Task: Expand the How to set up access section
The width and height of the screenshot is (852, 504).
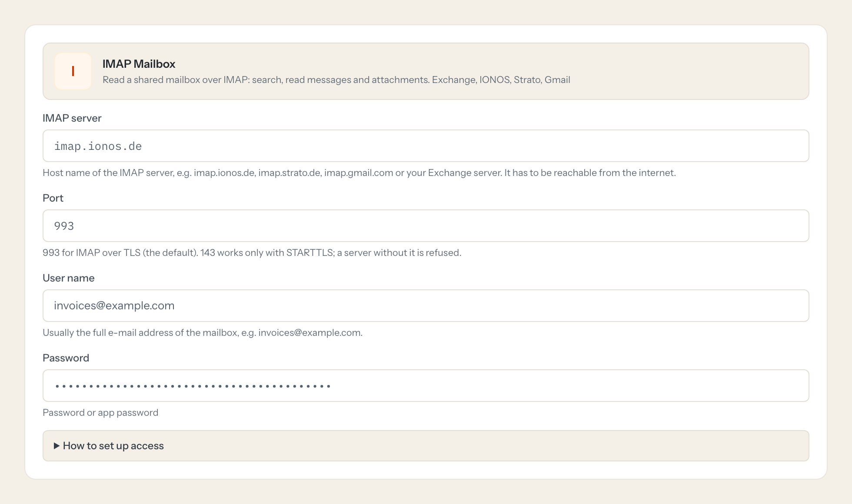Action: pyautogui.click(x=426, y=446)
